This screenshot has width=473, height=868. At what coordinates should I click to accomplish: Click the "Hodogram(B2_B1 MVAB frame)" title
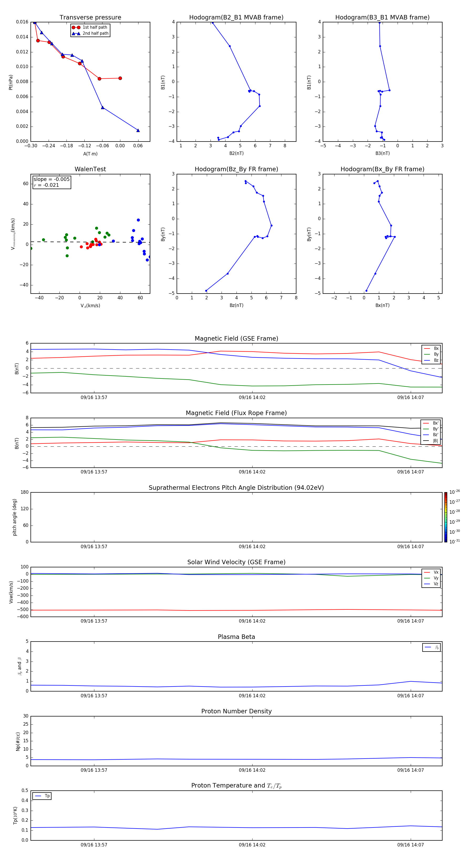(x=236, y=18)
